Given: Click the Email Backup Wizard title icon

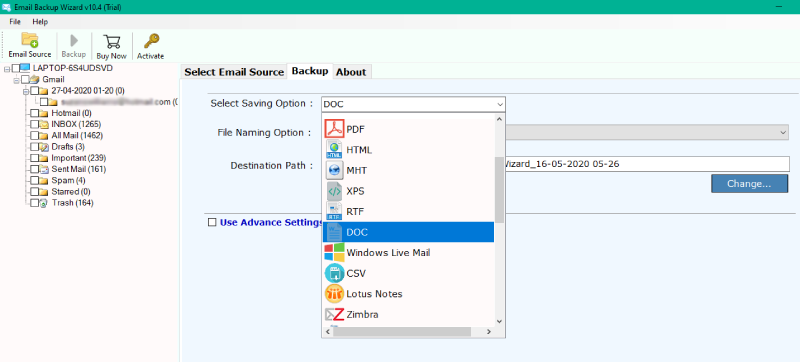Looking at the screenshot, I should coord(6,7).
